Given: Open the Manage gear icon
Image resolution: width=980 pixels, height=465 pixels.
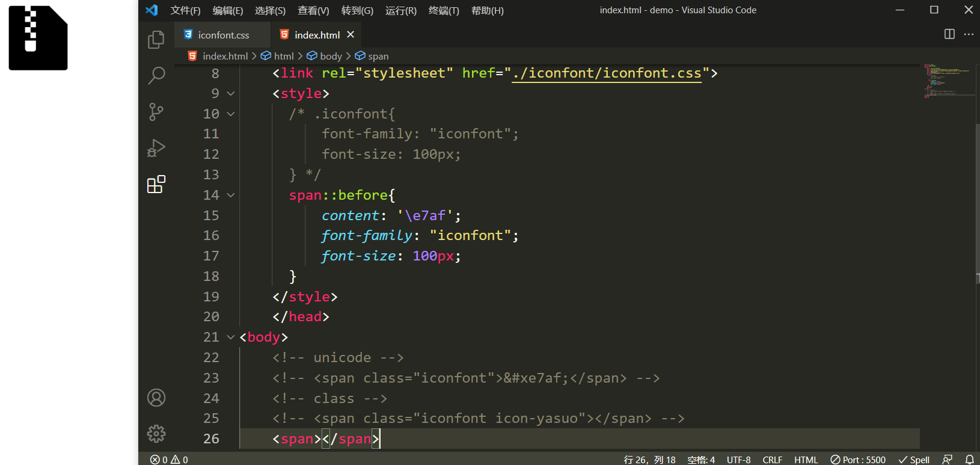Looking at the screenshot, I should [x=156, y=434].
